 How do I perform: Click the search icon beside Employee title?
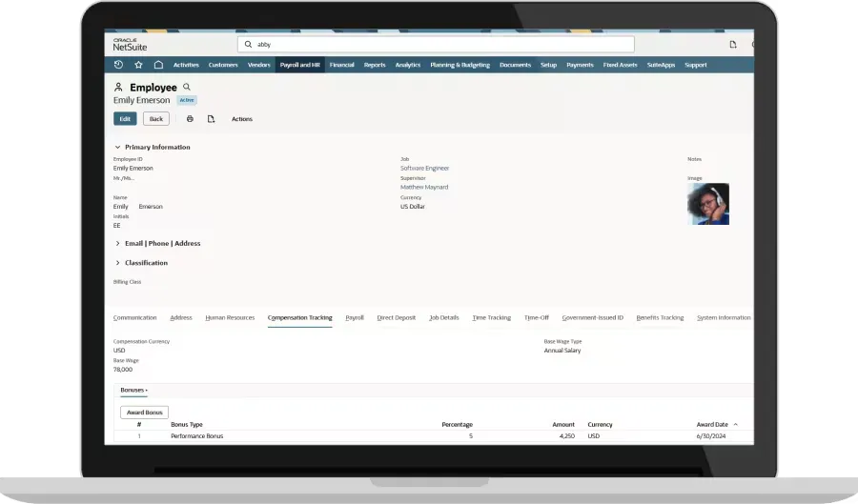point(187,87)
